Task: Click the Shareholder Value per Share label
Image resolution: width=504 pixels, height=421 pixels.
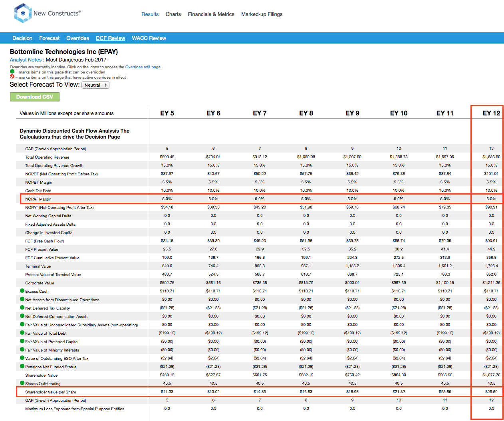Action: (51, 392)
